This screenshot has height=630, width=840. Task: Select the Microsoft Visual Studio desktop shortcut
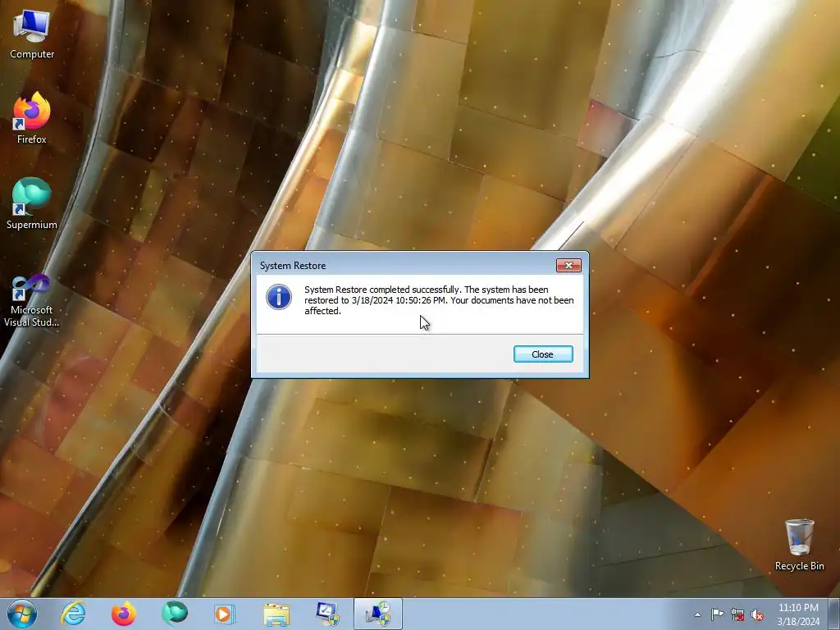pyautogui.click(x=32, y=300)
